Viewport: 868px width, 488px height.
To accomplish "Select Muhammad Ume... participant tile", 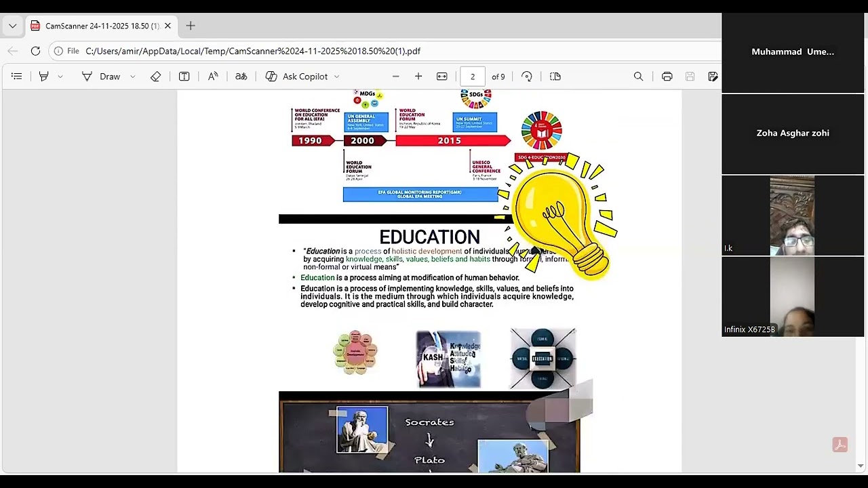I will 793,52.
